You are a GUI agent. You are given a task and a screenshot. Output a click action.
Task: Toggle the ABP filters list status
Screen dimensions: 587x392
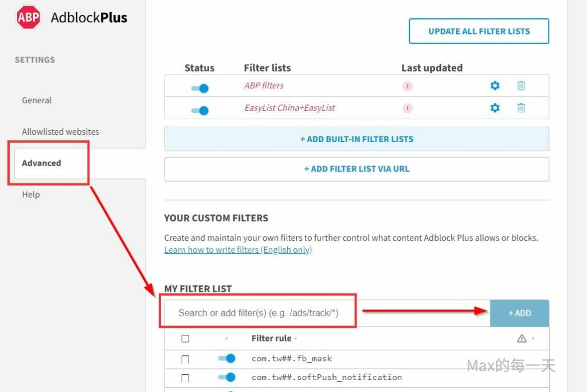(200, 88)
